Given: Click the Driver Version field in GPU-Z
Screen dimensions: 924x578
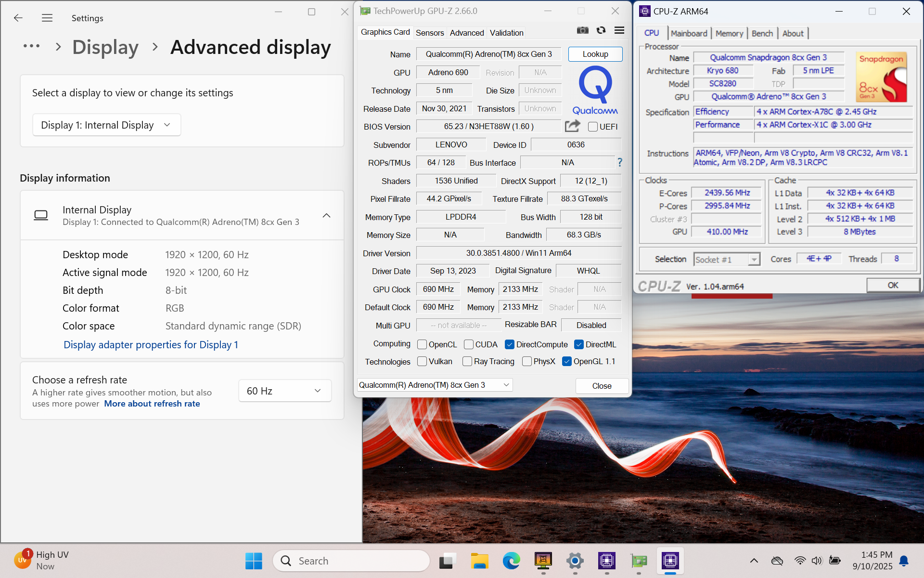Looking at the screenshot, I should point(519,253).
